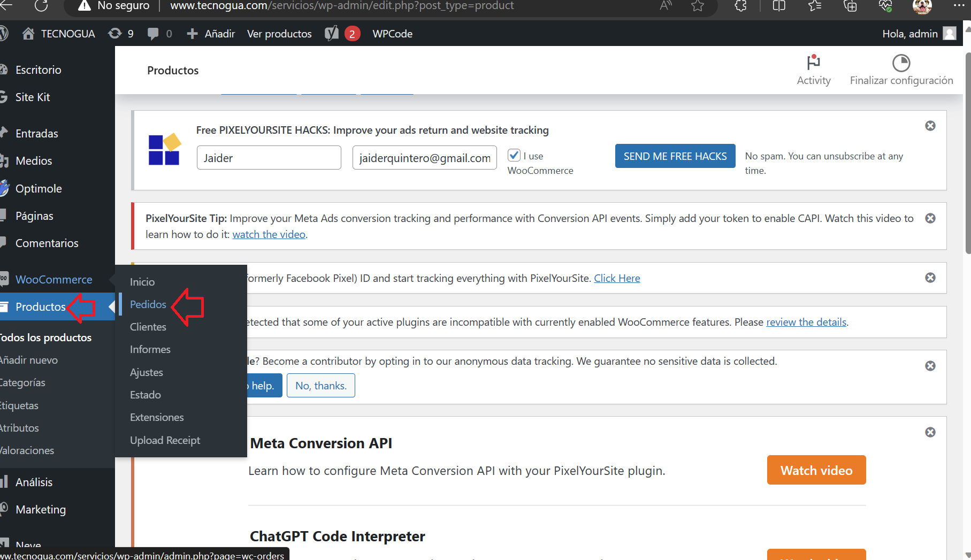The image size is (971, 560).
Task: Open Atributos submenu item
Action: [x=19, y=428]
